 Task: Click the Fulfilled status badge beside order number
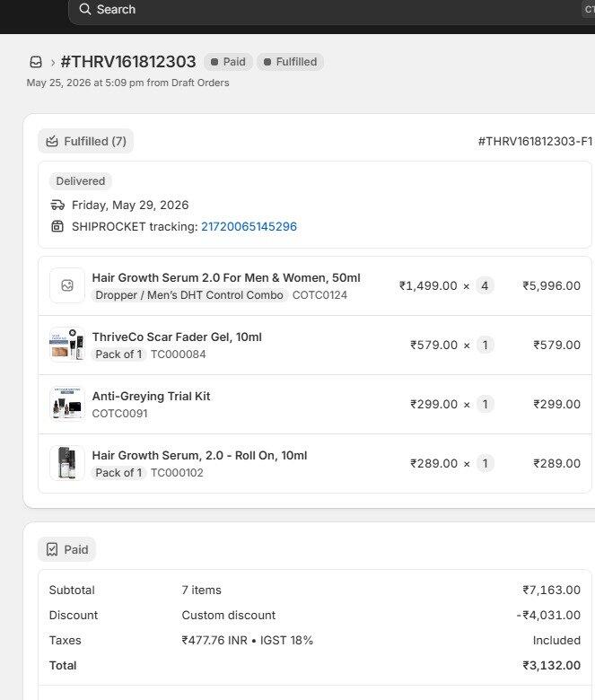pyautogui.click(x=290, y=62)
